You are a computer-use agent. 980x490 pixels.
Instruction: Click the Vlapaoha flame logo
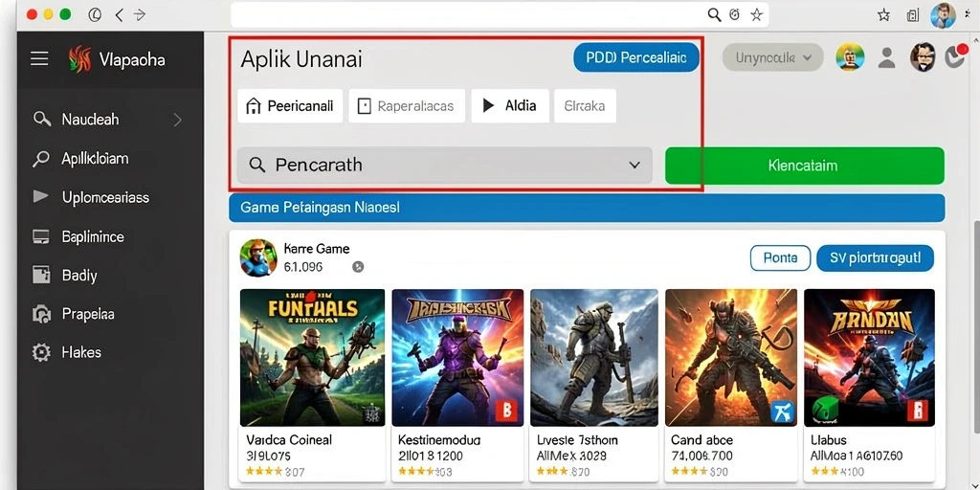click(80, 59)
